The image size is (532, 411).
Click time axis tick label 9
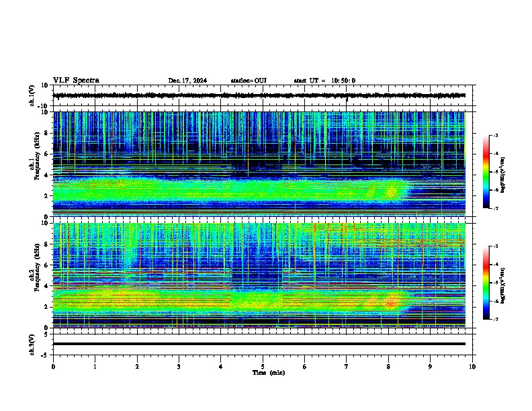click(x=430, y=367)
